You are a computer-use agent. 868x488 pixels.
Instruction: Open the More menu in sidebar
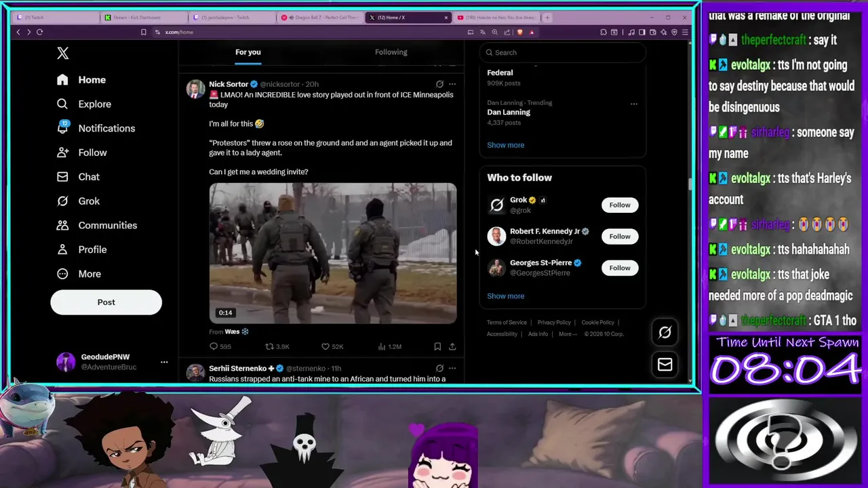click(79, 274)
